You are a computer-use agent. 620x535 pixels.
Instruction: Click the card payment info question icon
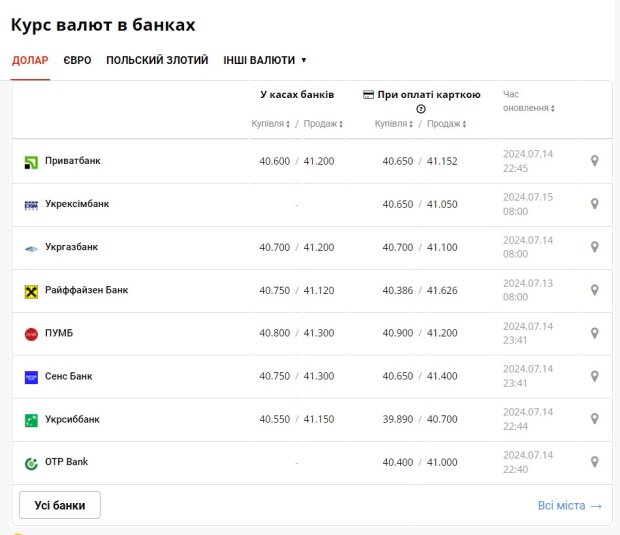[x=421, y=109]
